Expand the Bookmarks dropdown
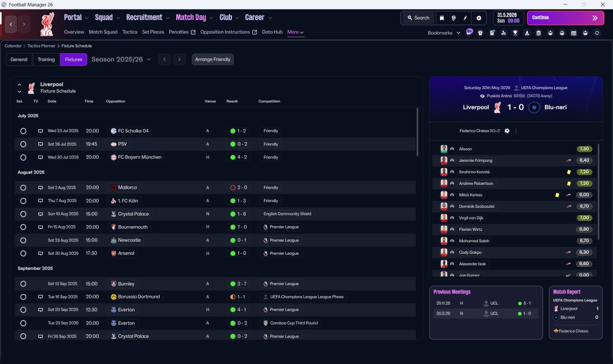 pos(444,33)
